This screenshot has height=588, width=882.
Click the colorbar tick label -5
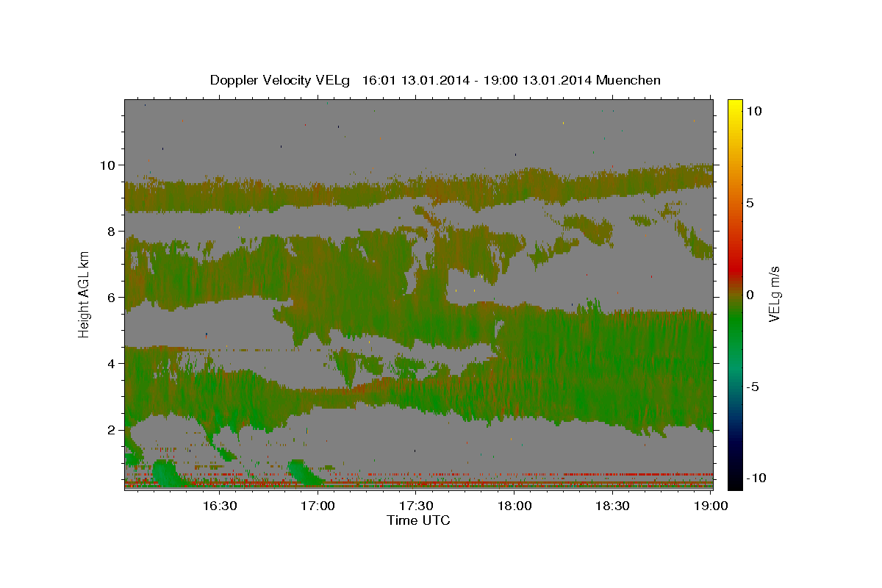(754, 387)
